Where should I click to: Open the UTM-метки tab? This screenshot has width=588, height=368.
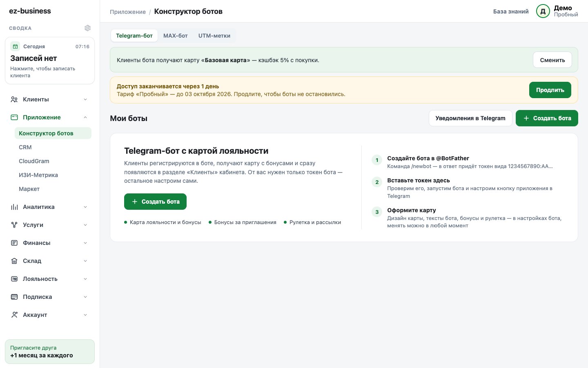click(x=214, y=36)
